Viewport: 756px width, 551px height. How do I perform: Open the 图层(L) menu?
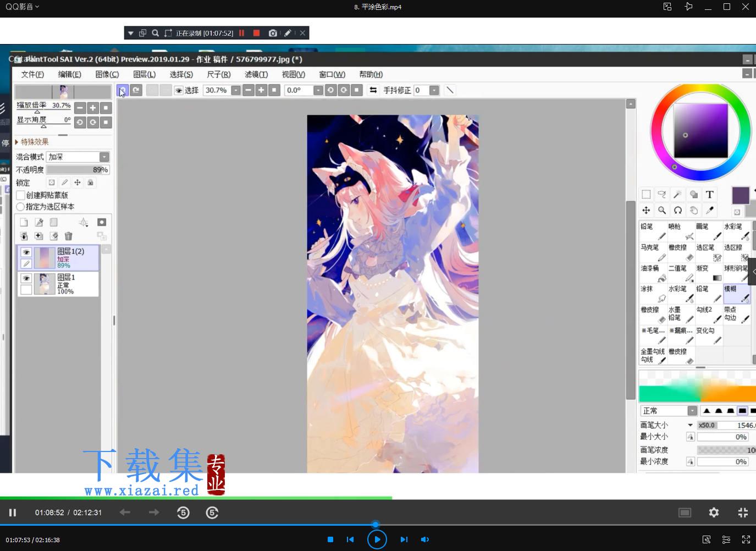(x=144, y=74)
